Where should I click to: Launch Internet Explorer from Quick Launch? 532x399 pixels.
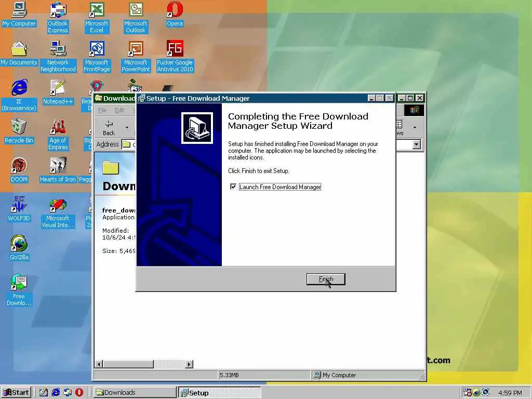56,393
